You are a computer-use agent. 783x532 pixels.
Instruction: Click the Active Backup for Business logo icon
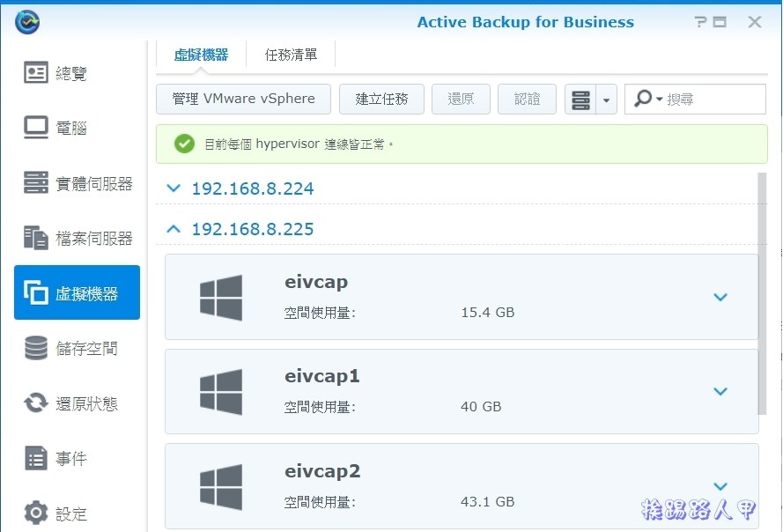click(x=27, y=22)
